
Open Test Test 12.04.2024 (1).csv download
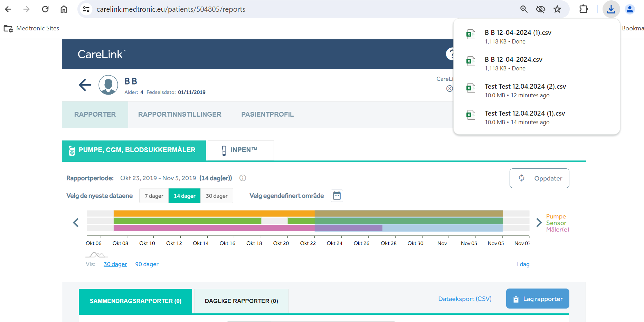537,118
